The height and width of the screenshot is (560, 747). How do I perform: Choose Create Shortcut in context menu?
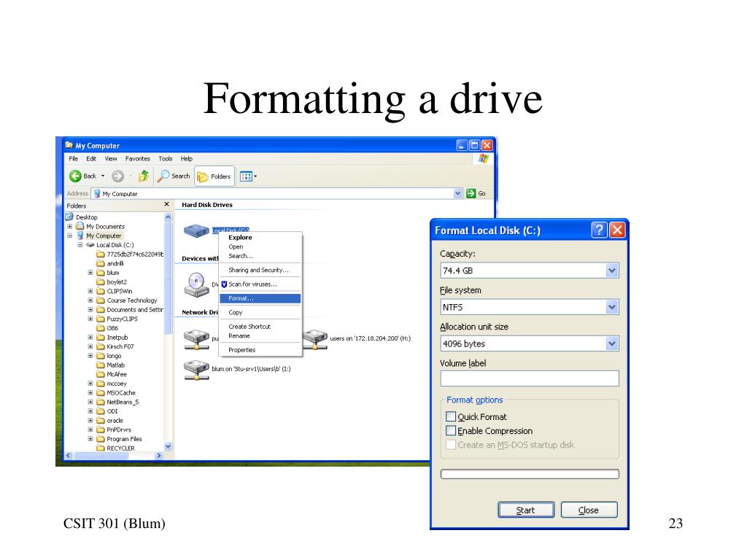pos(260,327)
